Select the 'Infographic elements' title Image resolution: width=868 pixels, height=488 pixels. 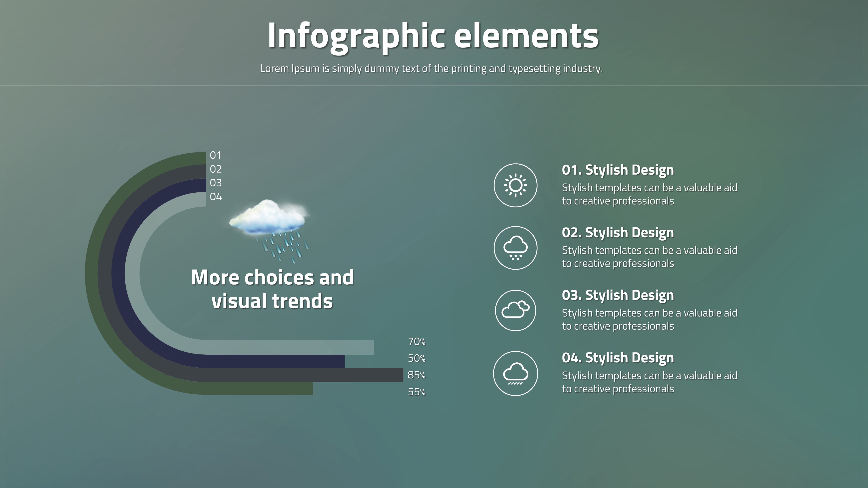pos(433,35)
